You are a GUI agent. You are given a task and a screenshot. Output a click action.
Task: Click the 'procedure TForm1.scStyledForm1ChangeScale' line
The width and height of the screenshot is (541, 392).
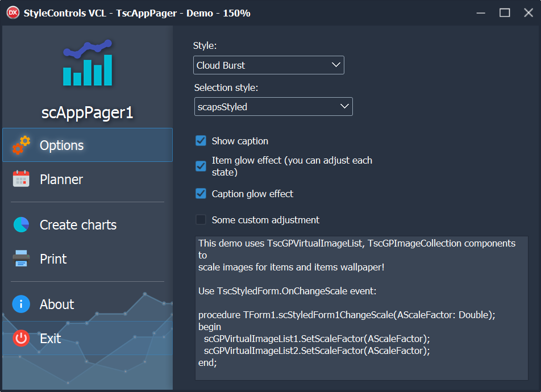(347, 315)
